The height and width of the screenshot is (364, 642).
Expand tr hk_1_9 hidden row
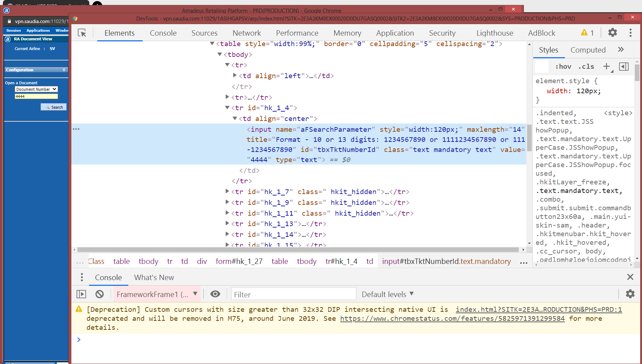227,202
